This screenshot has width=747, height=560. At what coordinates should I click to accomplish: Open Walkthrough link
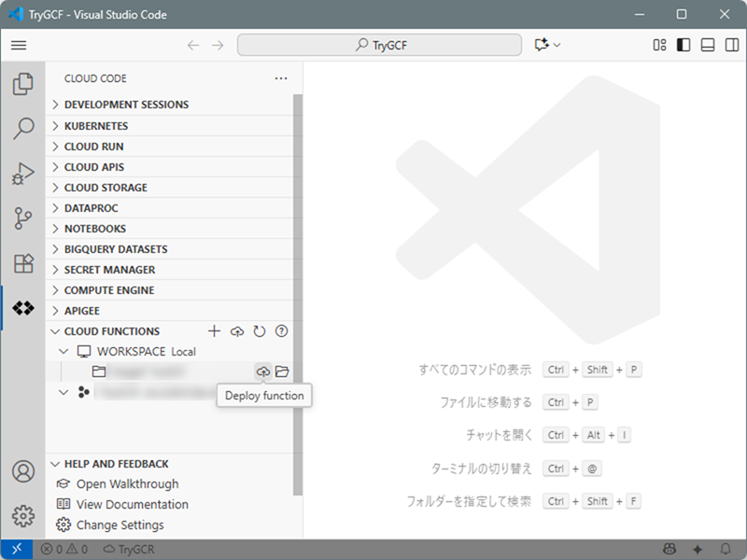click(127, 483)
